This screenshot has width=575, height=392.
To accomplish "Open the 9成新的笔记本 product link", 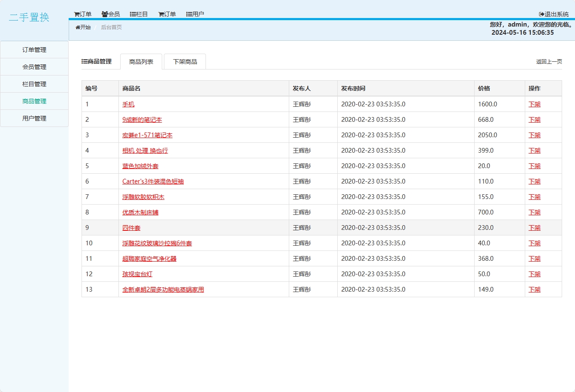I will tap(142, 120).
